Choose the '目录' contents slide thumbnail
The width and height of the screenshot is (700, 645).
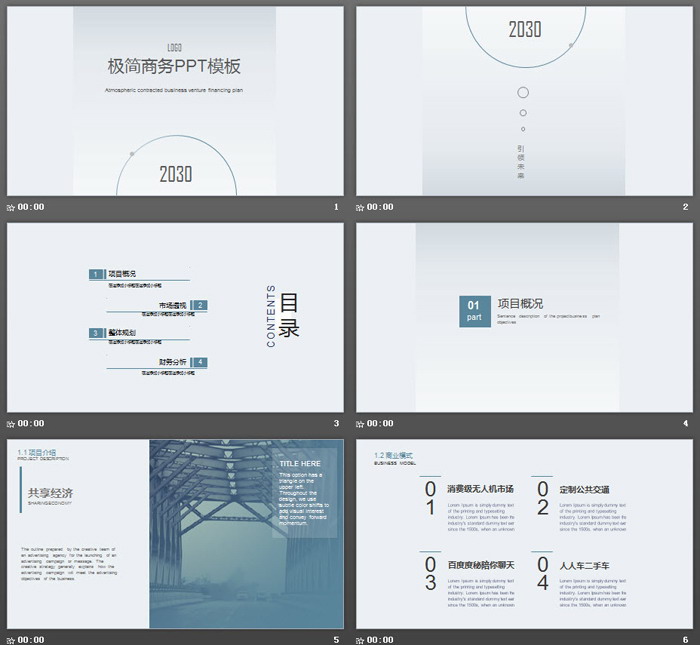(175, 317)
